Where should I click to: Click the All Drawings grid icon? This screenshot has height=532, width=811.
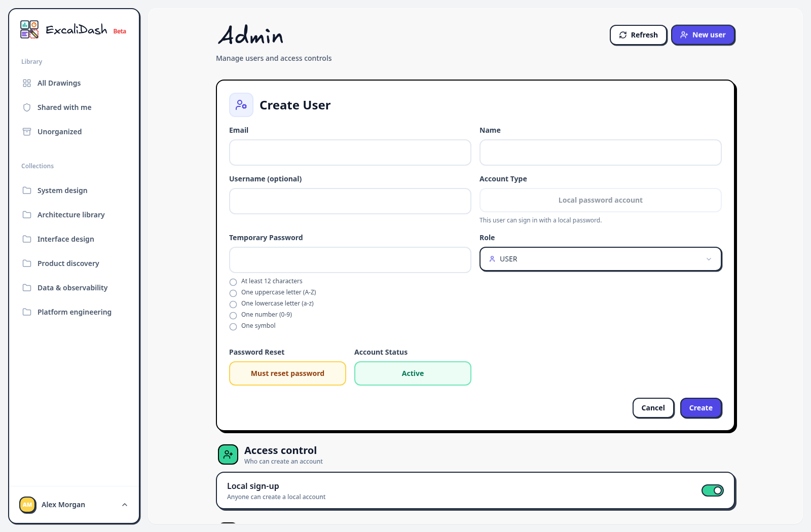coord(27,83)
